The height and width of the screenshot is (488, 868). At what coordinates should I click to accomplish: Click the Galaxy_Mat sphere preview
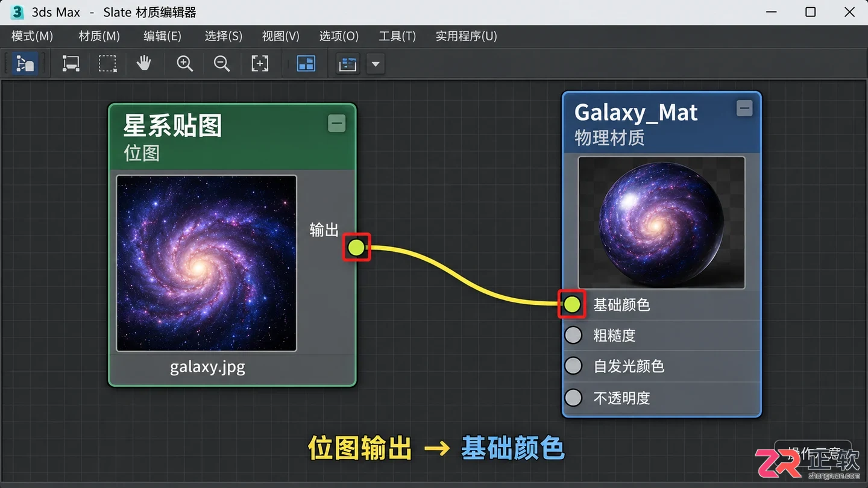661,223
